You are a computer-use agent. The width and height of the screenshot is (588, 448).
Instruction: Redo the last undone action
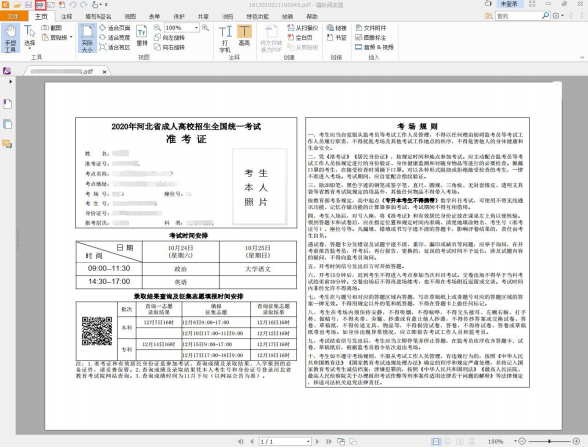pos(84,4)
